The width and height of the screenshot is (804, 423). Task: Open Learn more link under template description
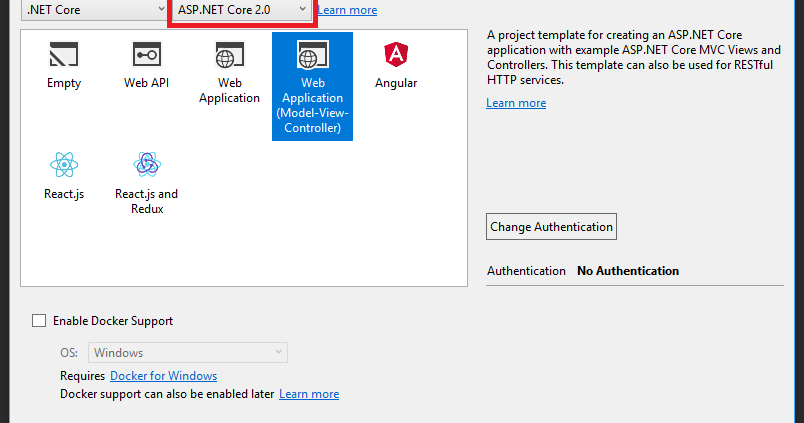pos(516,103)
